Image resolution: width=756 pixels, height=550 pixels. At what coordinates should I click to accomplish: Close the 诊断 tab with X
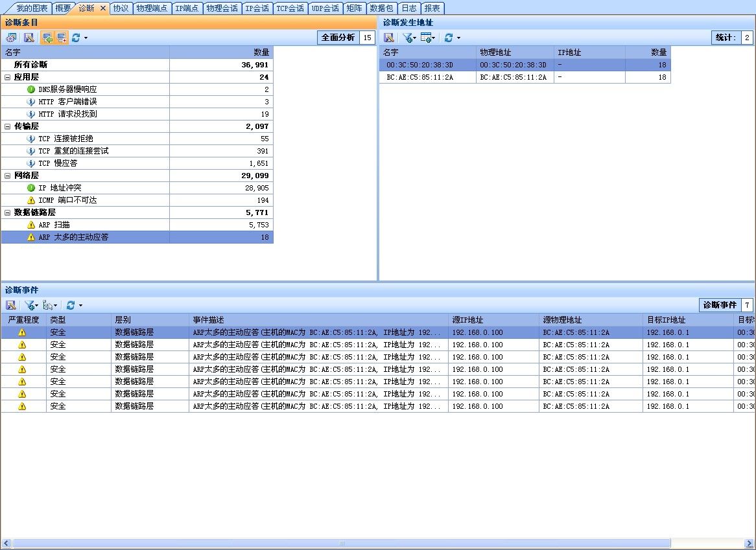coord(102,8)
